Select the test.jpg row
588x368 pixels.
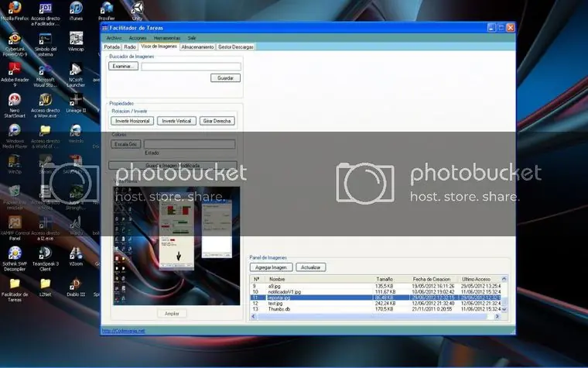coord(378,304)
